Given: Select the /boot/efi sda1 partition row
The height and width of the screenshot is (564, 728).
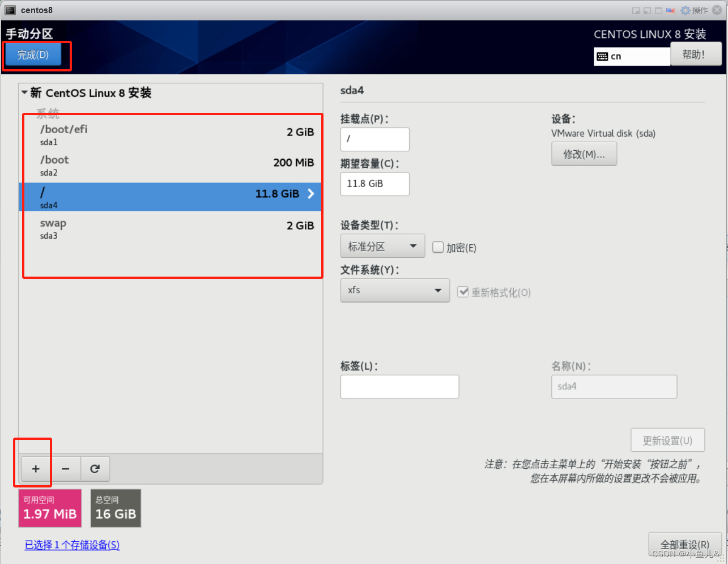Looking at the screenshot, I should point(171,135).
